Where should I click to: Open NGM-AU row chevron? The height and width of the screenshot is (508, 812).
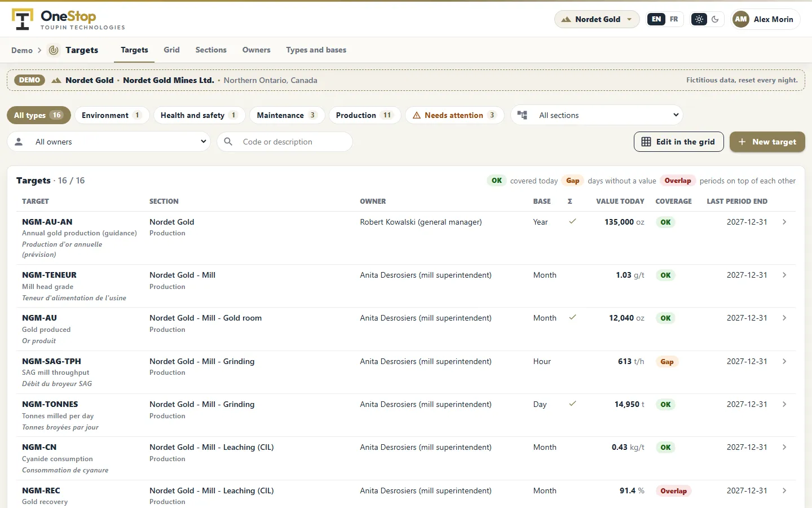[784, 318]
